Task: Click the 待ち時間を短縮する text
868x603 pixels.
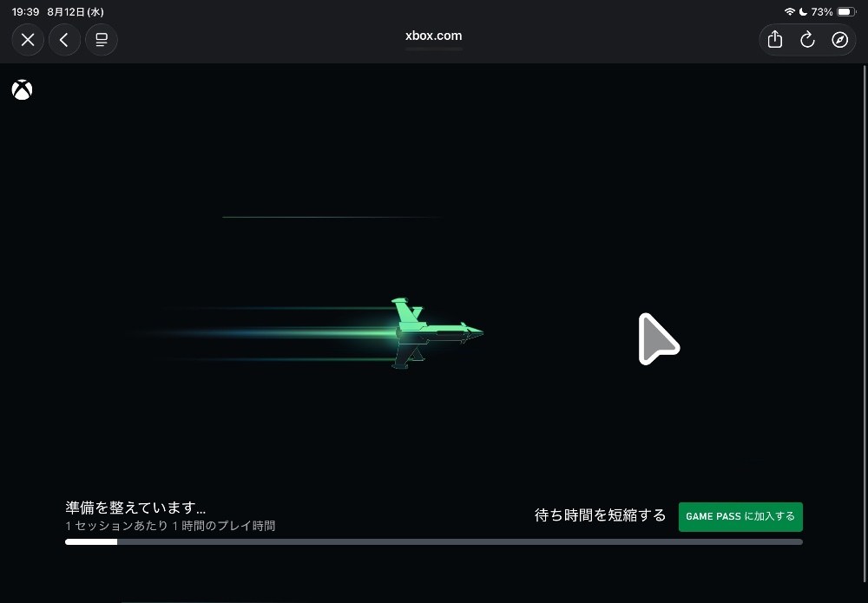Action: 600,515
